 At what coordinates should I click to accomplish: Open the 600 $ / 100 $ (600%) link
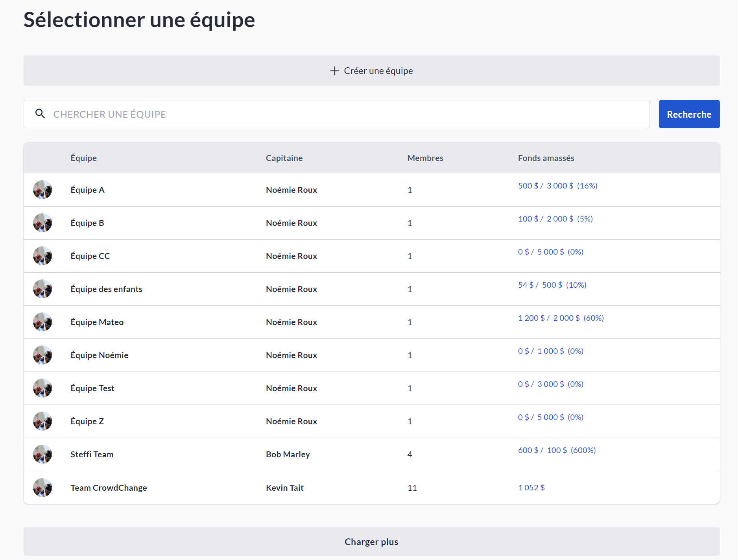(x=557, y=450)
